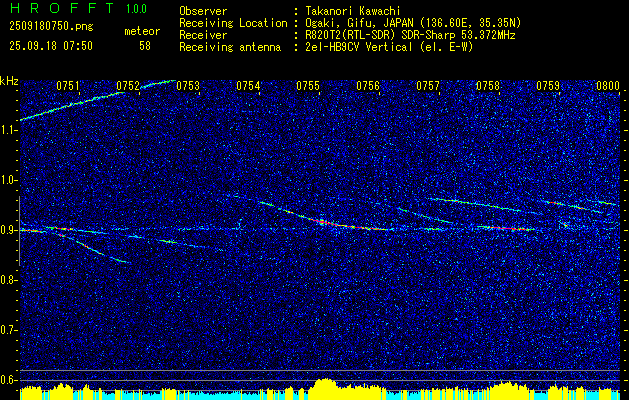This screenshot has height=400, width=629.
Task: Click the rising diagonal trace near 0751
Action: (72, 106)
